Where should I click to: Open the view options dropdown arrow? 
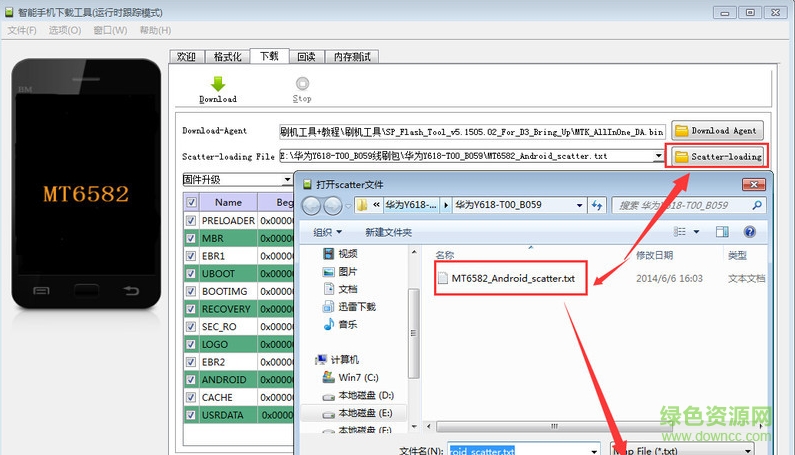pos(697,232)
